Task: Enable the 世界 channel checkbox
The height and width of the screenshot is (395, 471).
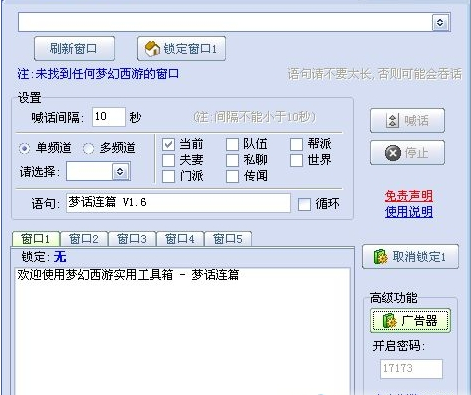Action: pyautogui.click(x=296, y=160)
